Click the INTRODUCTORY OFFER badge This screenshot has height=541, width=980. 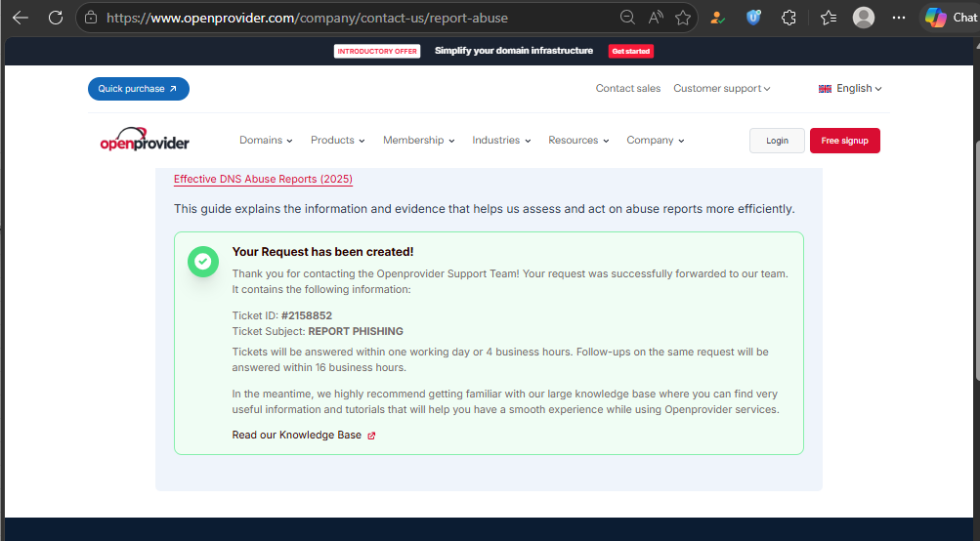click(377, 51)
